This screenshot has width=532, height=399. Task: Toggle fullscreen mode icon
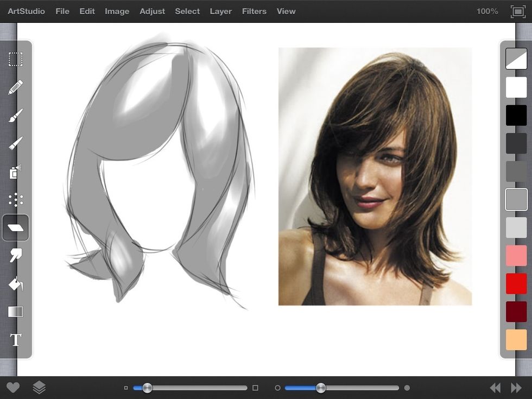[x=518, y=11]
